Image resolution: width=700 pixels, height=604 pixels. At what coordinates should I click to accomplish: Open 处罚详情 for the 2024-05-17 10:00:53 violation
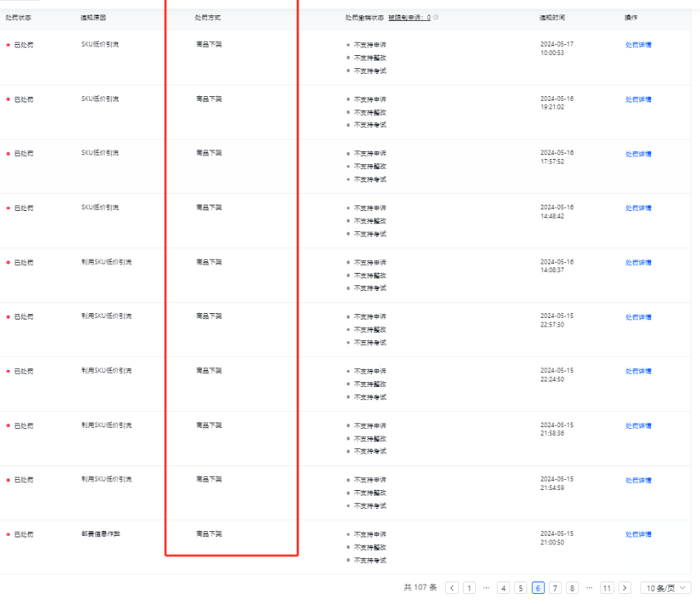pyautogui.click(x=638, y=45)
